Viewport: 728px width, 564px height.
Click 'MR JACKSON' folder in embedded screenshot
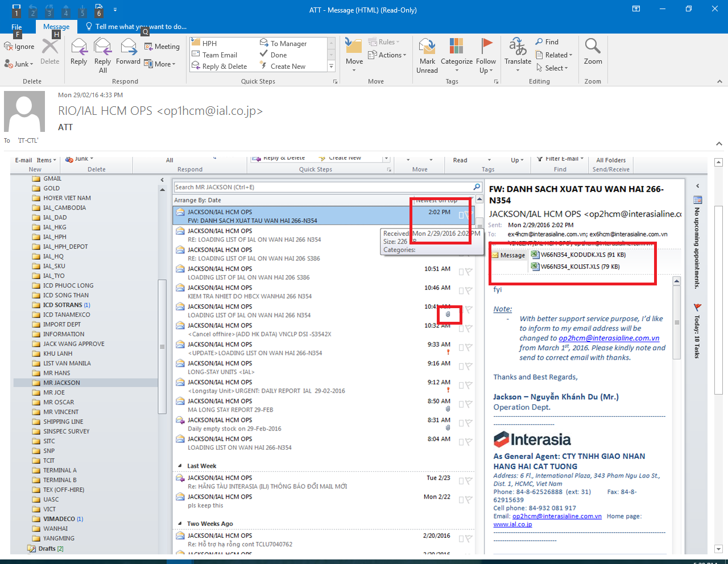(x=61, y=383)
